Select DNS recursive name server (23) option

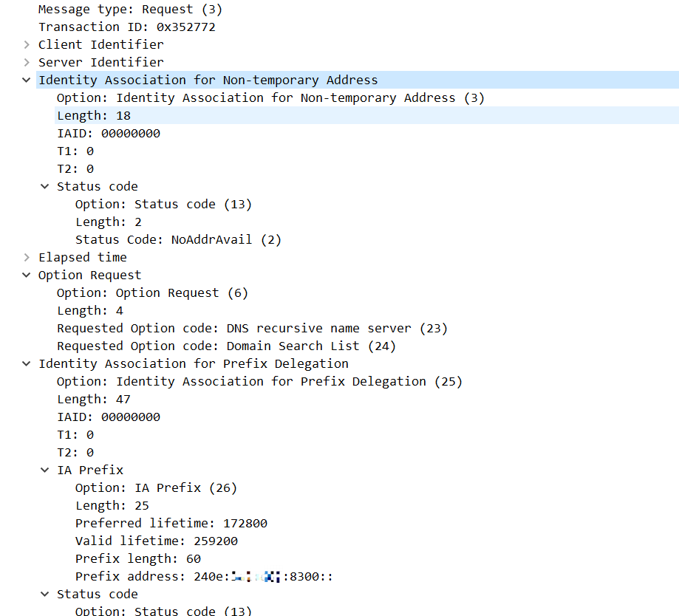[x=252, y=328]
